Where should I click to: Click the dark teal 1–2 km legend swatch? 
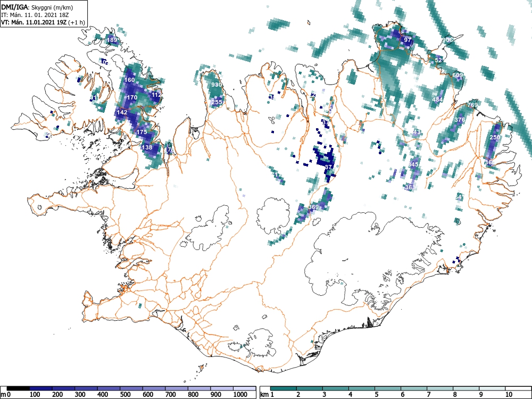pyautogui.click(x=284, y=388)
